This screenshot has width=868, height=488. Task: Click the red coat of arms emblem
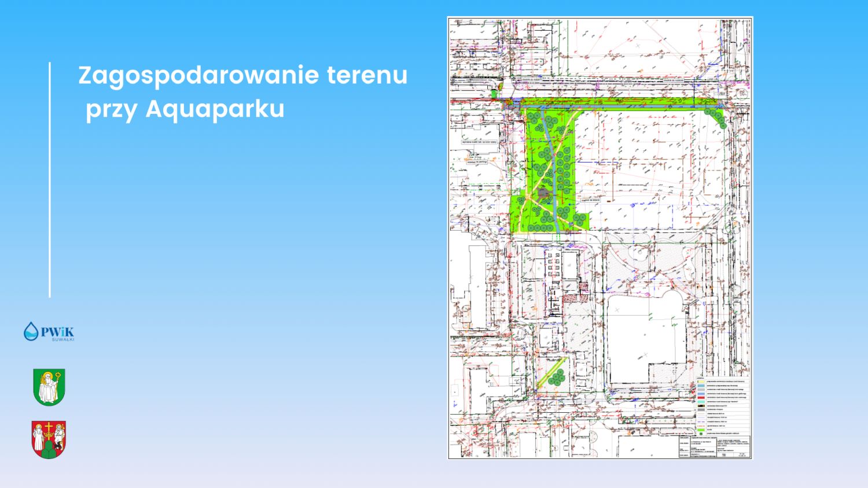tap(49, 439)
